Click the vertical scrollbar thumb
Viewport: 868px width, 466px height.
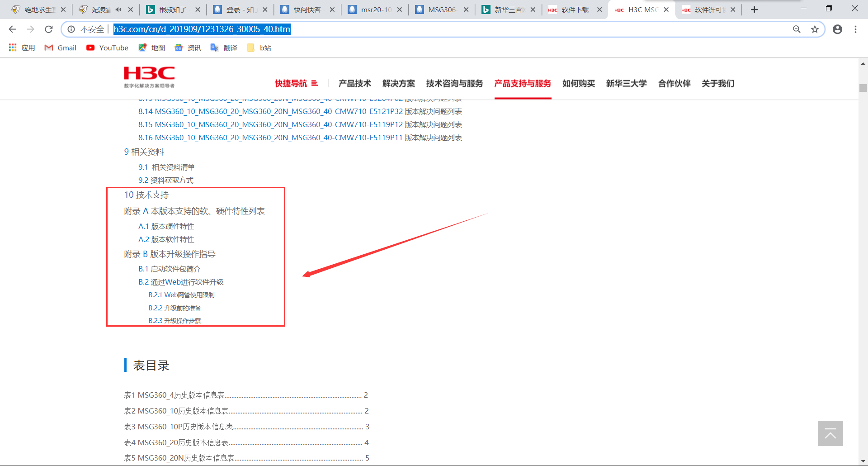click(863, 88)
